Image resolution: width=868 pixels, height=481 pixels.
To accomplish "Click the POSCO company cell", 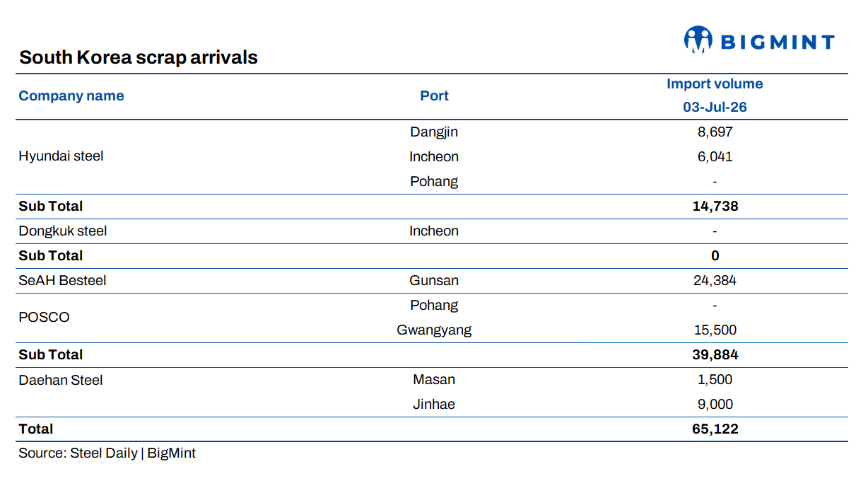I will tap(44, 318).
